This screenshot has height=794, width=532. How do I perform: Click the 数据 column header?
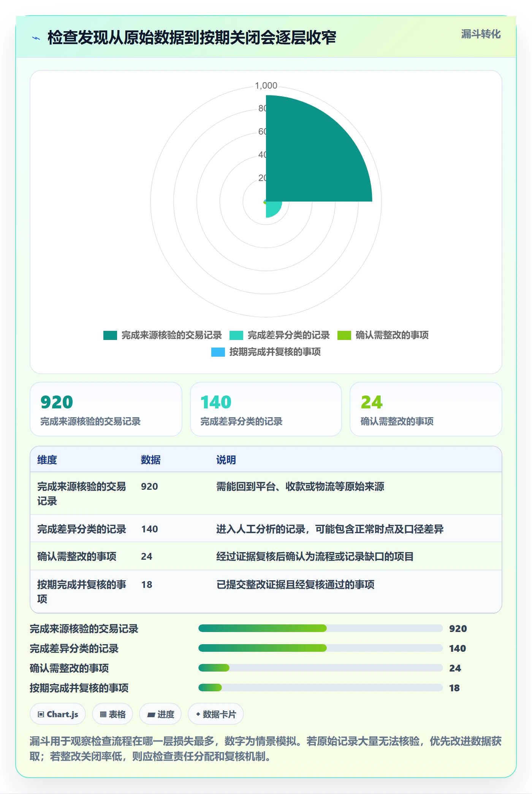[x=151, y=460]
